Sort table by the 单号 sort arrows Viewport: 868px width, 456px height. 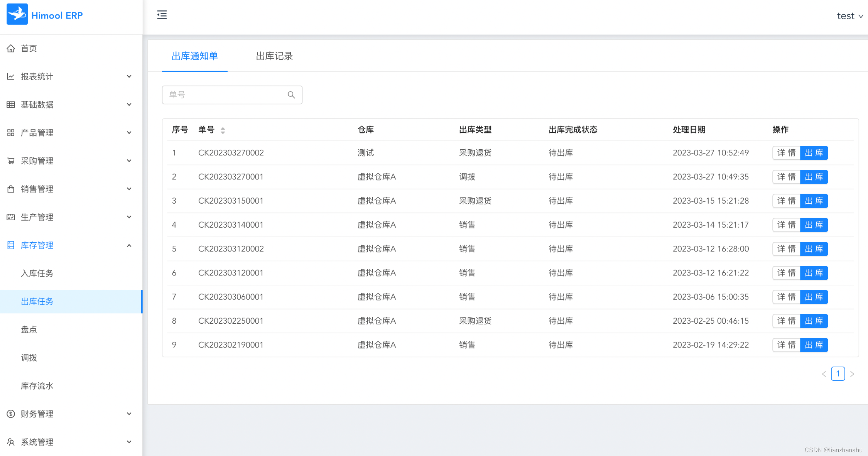[223, 130]
